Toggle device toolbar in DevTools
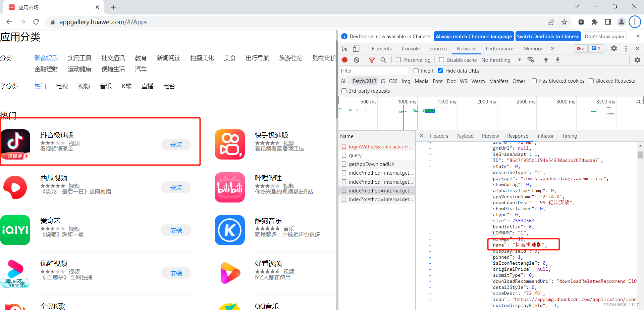Screen dimensions: 644x310 pyautogui.click(x=356, y=49)
